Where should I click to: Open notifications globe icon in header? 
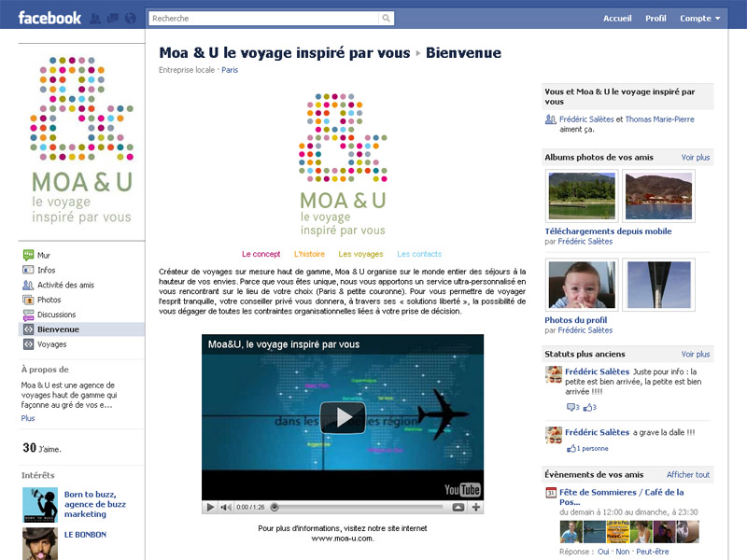click(131, 18)
